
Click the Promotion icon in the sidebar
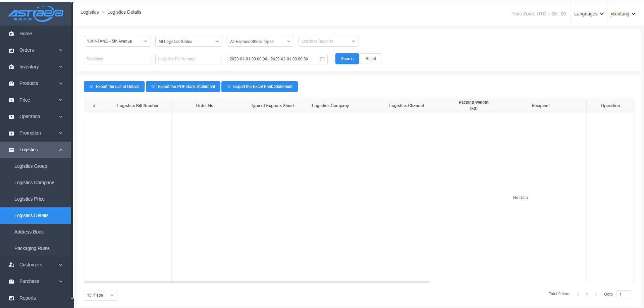click(11, 133)
